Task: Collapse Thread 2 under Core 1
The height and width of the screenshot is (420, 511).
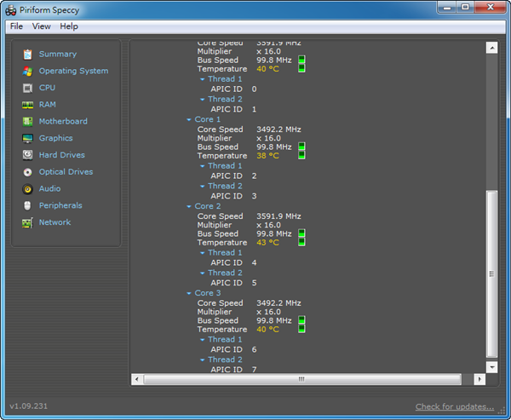Action: pyautogui.click(x=203, y=187)
